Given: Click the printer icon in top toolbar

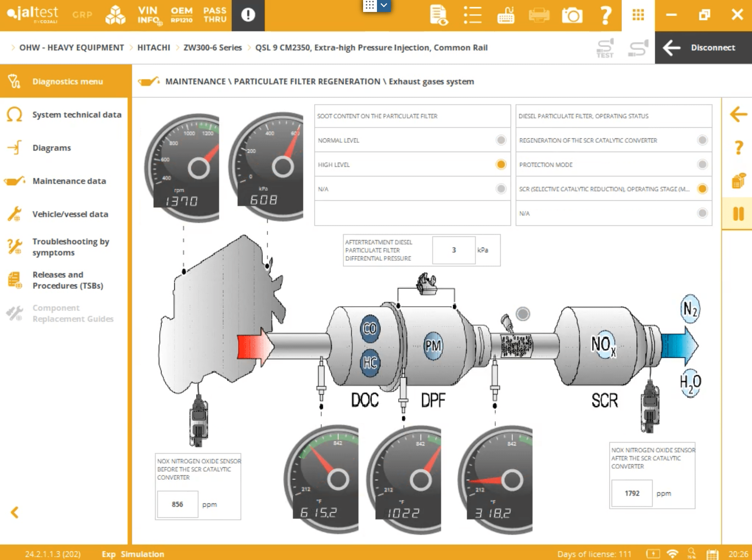Looking at the screenshot, I should click(539, 15).
